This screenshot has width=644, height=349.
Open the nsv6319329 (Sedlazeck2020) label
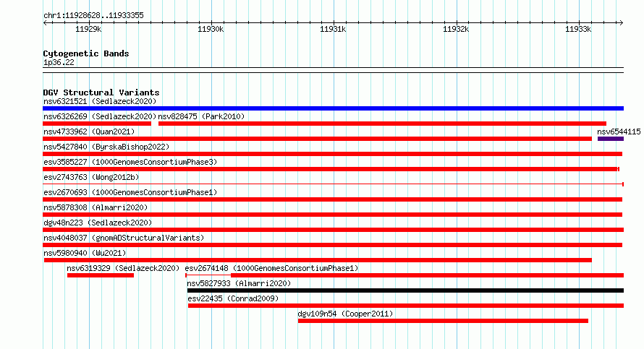click(x=123, y=268)
